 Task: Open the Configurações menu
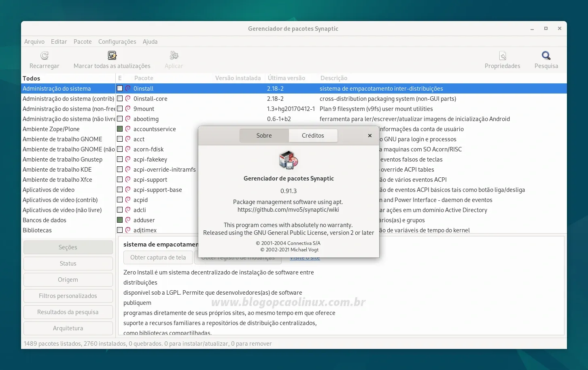tap(117, 41)
